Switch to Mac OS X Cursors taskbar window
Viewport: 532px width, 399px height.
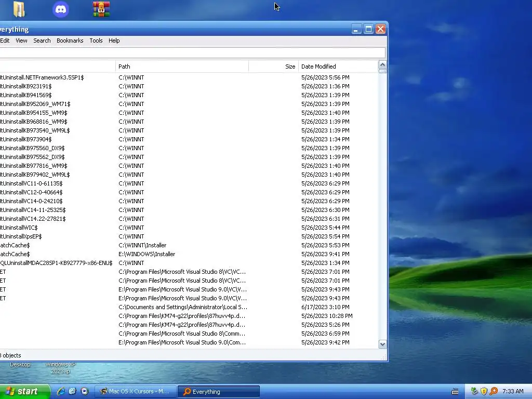[135, 392]
